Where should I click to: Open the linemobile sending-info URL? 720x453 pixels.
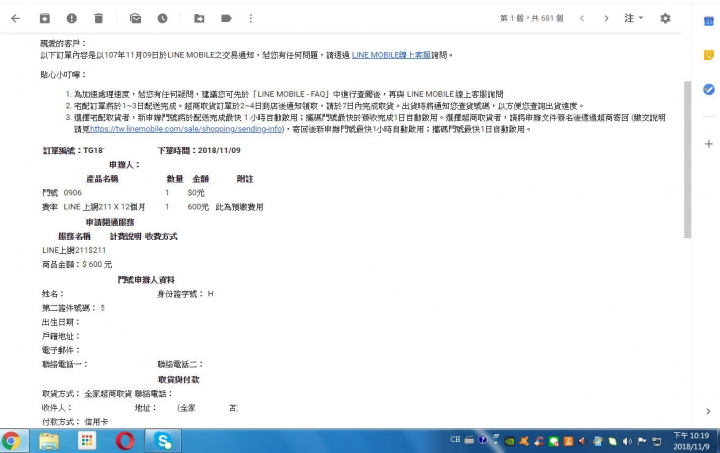(x=187, y=129)
